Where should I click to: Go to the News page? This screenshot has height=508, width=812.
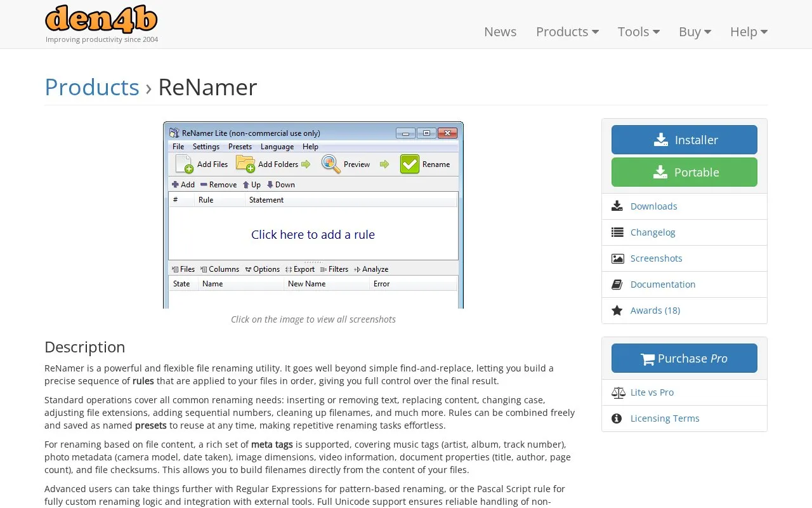pyautogui.click(x=500, y=32)
